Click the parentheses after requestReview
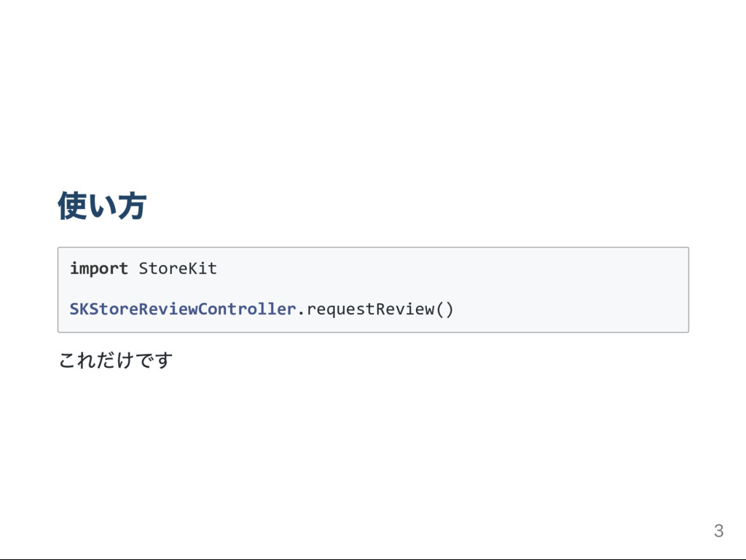This screenshot has width=746, height=560. (445, 309)
